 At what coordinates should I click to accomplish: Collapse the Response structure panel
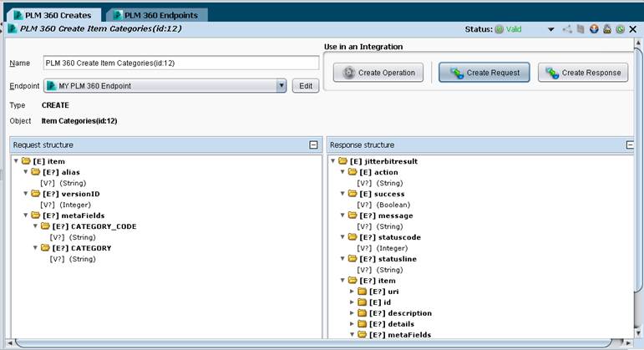pos(630,145)
